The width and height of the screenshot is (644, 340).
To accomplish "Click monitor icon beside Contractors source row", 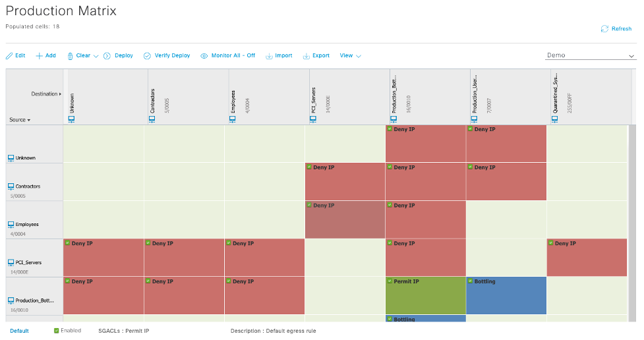I will click(11, 186).
